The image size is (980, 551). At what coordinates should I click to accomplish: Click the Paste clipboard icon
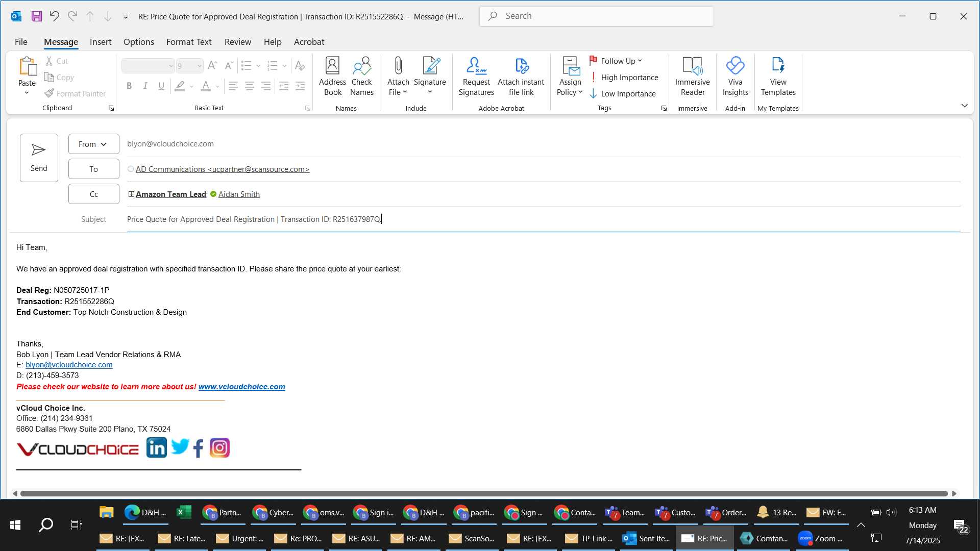(27, 66)
